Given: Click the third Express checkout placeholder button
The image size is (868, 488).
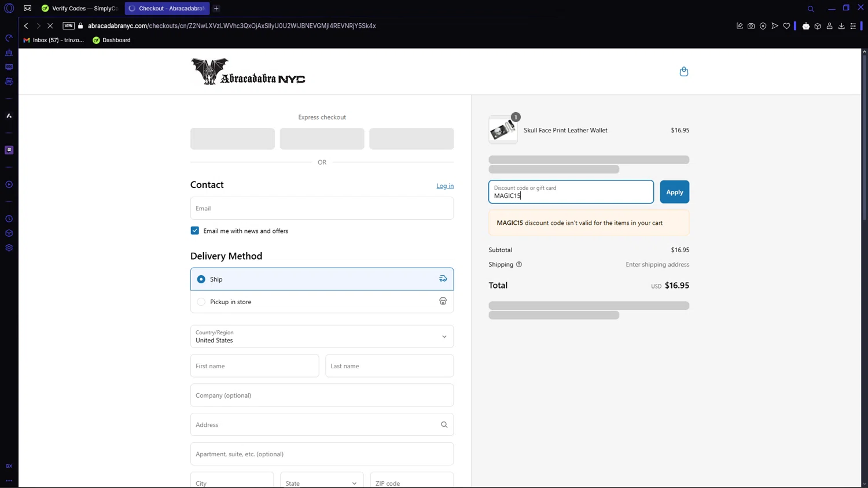Looking at the screenshot, I should click(x=411, y=139).
